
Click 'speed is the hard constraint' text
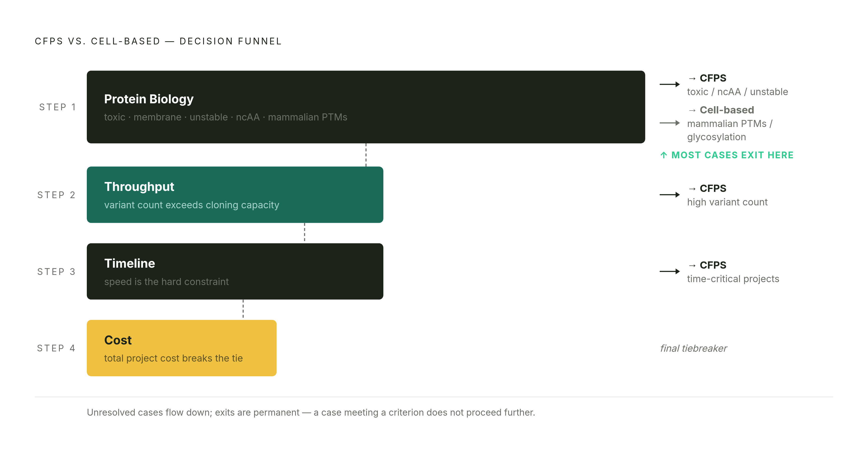166,282
